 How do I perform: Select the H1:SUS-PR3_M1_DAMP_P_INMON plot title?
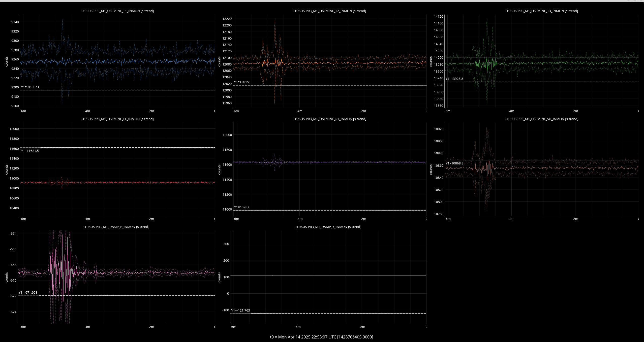[116, 227]
